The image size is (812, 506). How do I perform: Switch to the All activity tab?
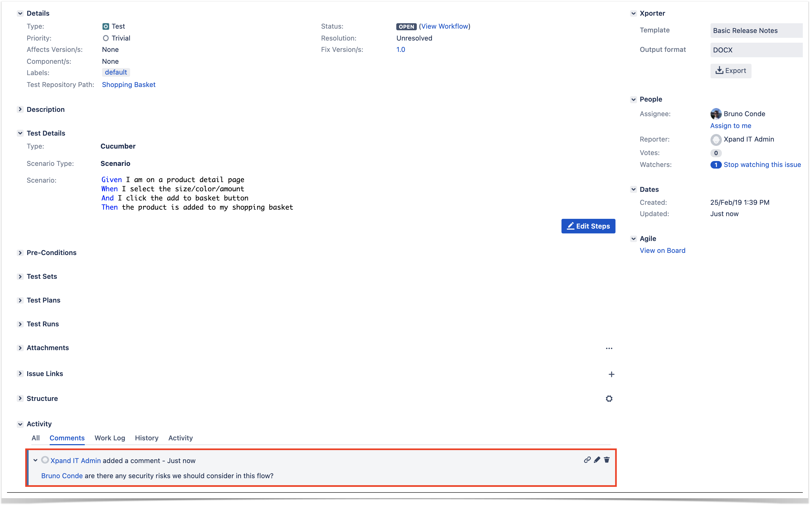coord(35,438)
